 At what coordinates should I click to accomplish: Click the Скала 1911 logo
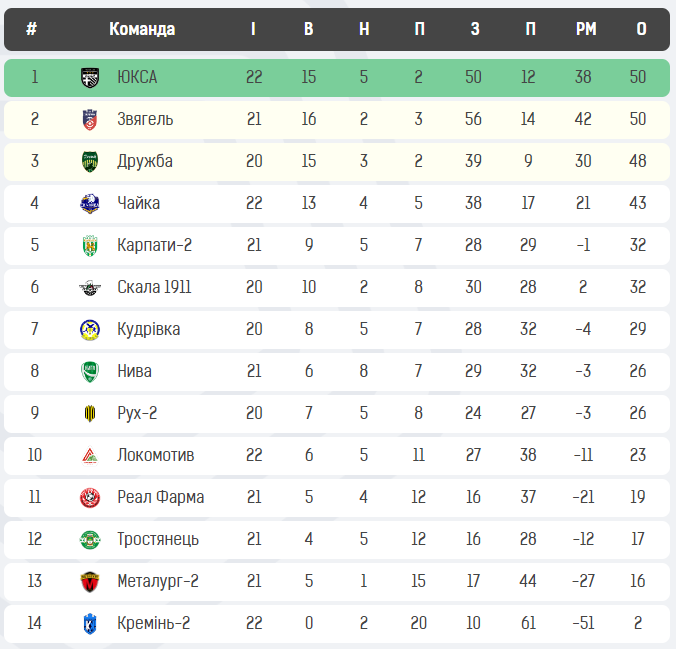90,288
